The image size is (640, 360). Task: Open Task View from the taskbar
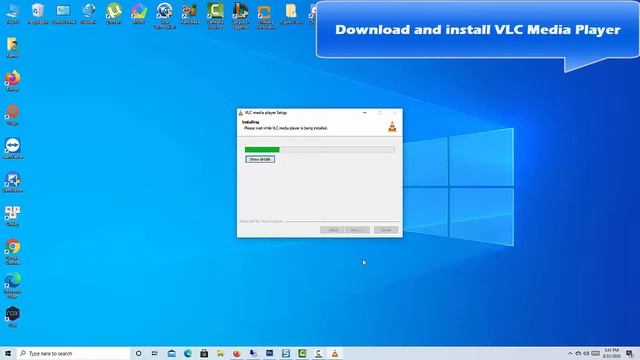155,353
